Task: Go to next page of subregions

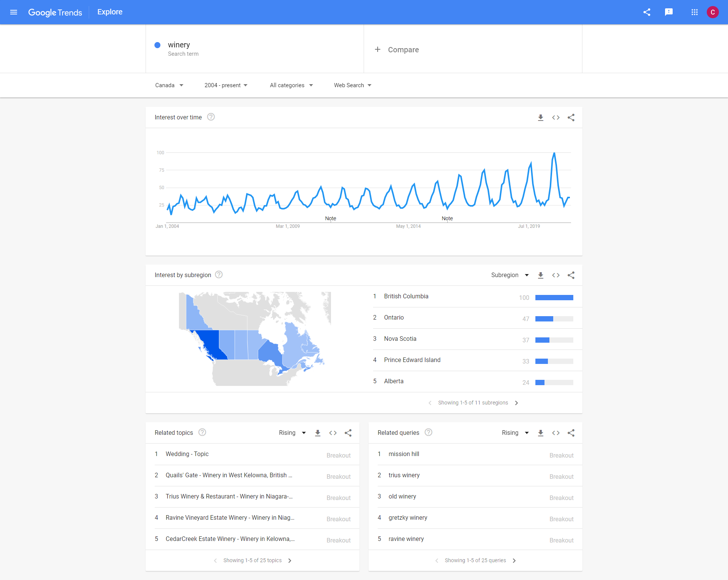Action: point(516,403)
